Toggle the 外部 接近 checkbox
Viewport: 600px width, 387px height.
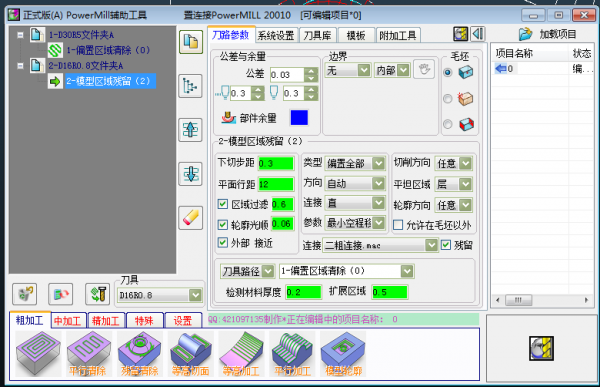pyautogui.click(x=223, y=242)
